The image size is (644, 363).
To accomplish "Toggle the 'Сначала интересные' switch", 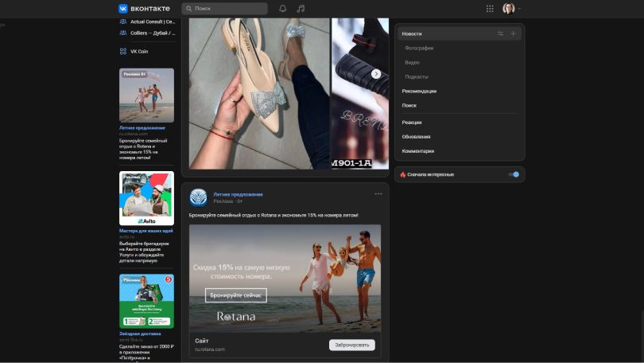I will click(513, 174).
